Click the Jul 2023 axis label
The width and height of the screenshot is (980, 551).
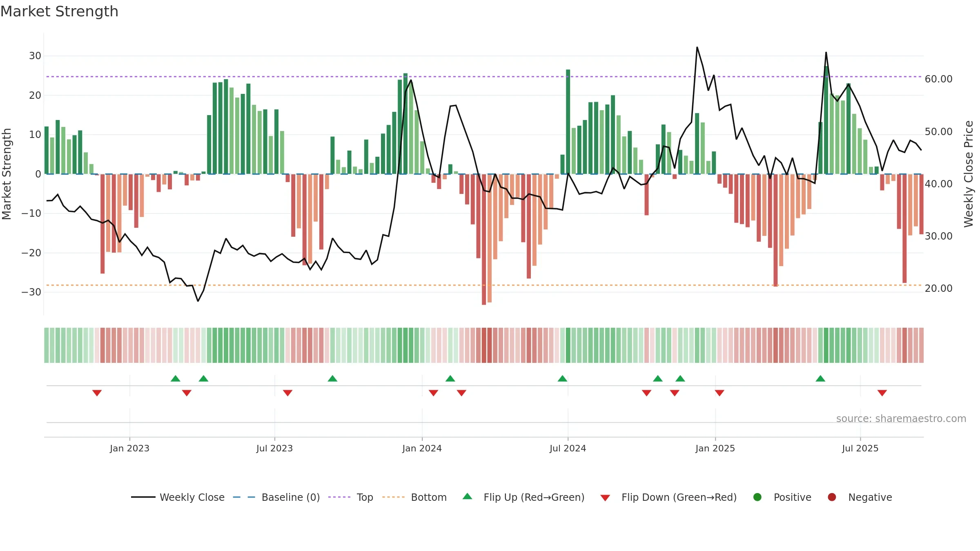tap(274, 448)
